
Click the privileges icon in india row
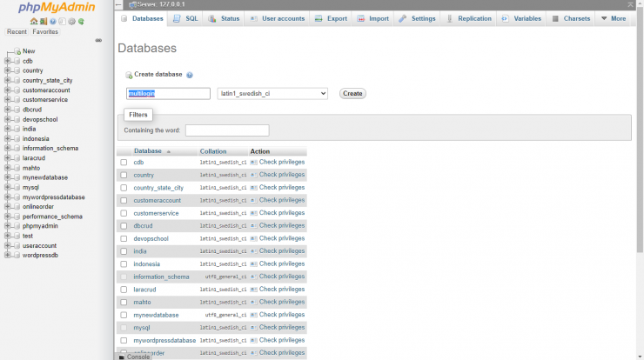pyautogui.click(x=254, y=251)
